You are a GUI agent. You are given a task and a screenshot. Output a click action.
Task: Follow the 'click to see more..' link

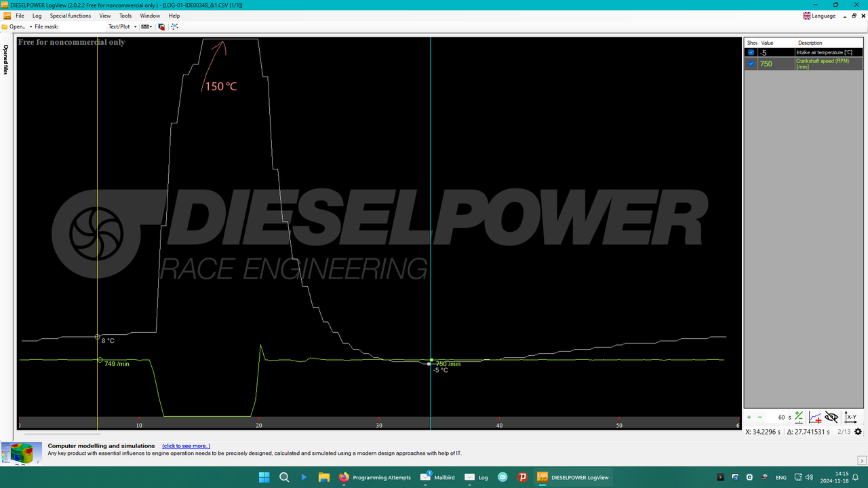pos(186,446)
